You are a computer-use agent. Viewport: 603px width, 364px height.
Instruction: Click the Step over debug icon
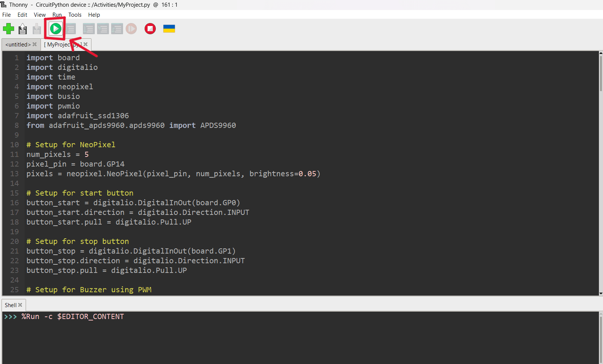point(88,29)
